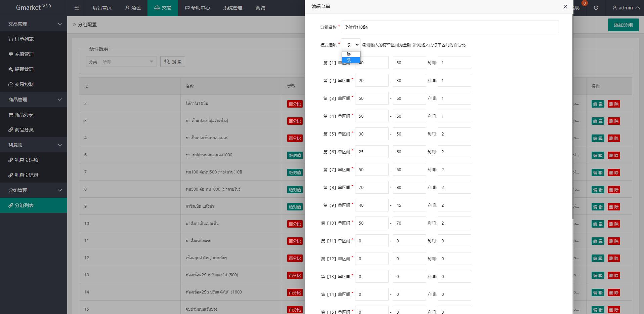Image resolution: width=644 pixels, height=314 pixels.
Task: Switch to the 系统管理 top menu
Action: (232, 8)
